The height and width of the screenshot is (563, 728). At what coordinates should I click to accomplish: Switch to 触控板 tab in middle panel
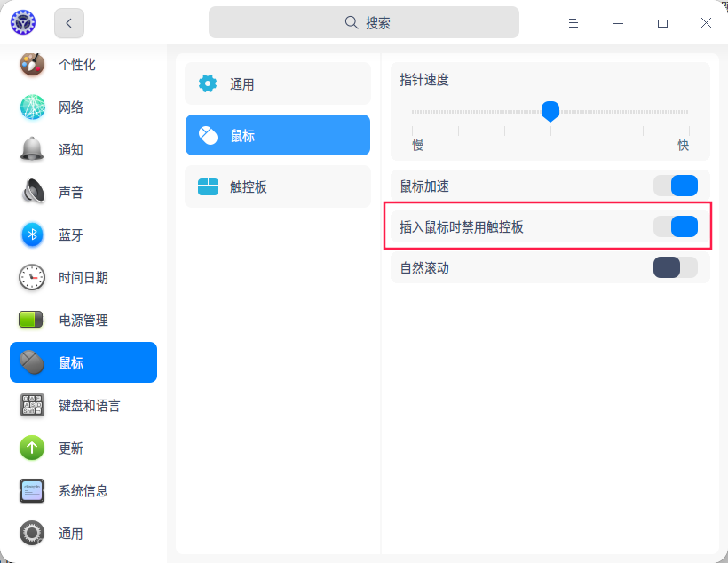(x=278, y=186)
